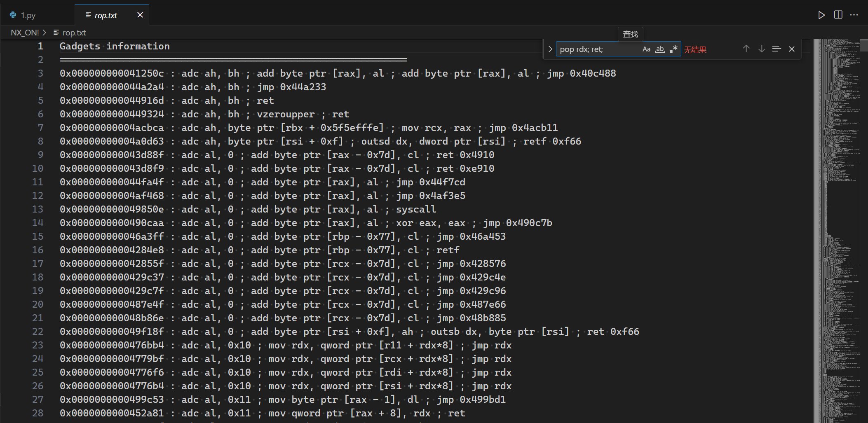
Task: Click address 0x0000000000476bb4 on line 23
Action: (x=112, y=345)
